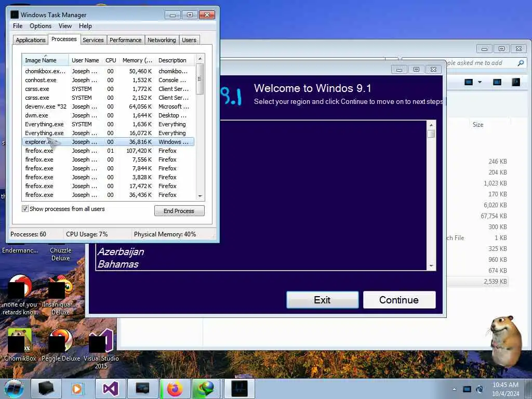This screenshot has height=399, width=532.
Task: Open the Help menu in Task Manager
Action: click(85, 26)
